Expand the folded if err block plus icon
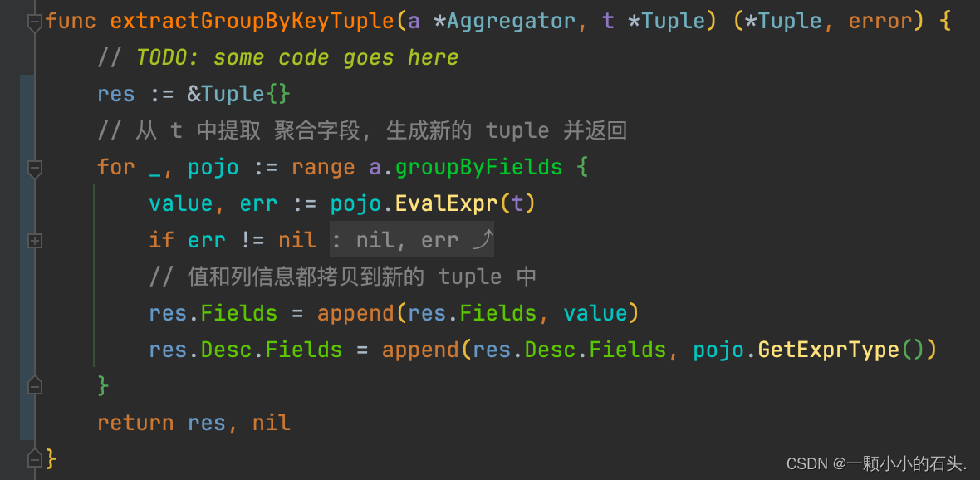980x480 pixels. click(35, 241)
